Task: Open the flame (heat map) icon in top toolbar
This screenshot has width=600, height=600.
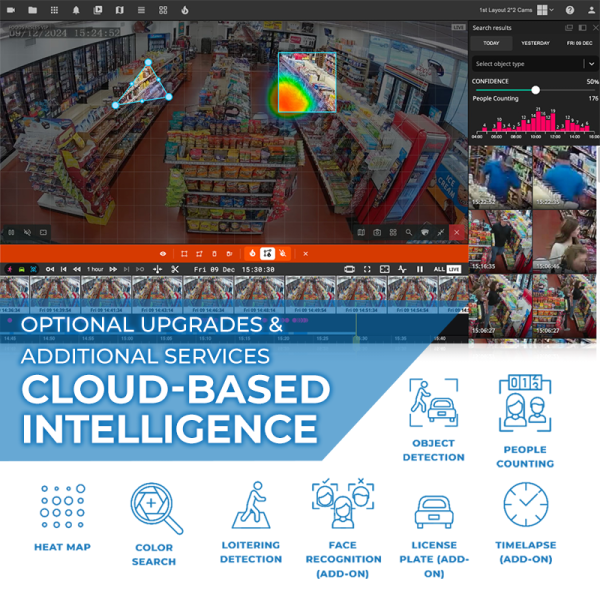Action: point(185,10)
